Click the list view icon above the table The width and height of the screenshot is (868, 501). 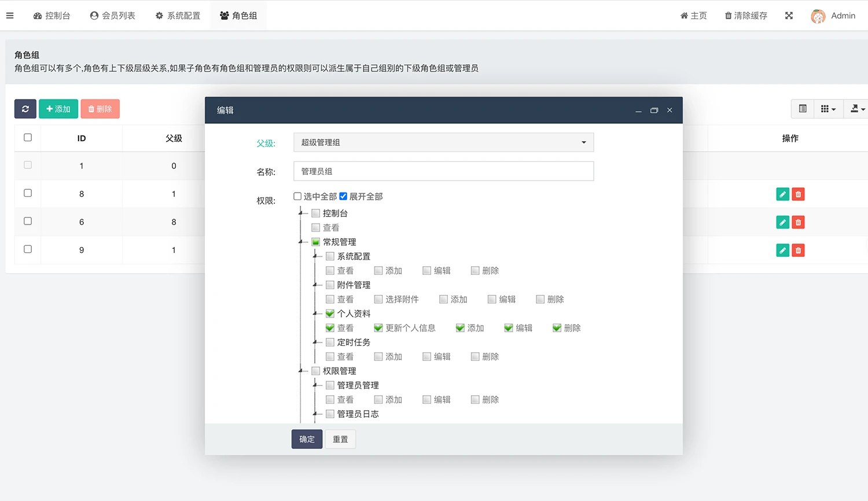pos(802,109)
